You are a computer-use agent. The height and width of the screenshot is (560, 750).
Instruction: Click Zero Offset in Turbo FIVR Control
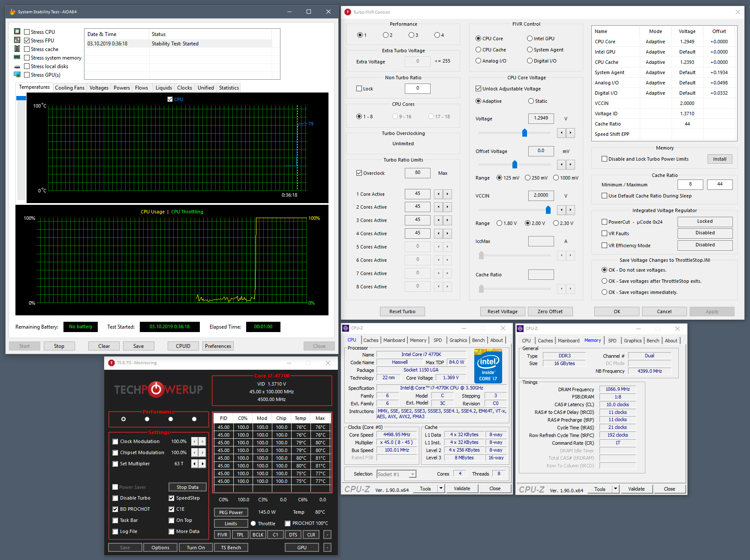pyautogui.click(x=550, y=311)
